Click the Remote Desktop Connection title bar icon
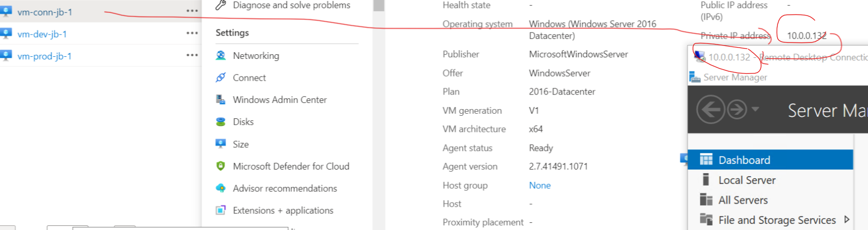 click(x=699, y=57)
